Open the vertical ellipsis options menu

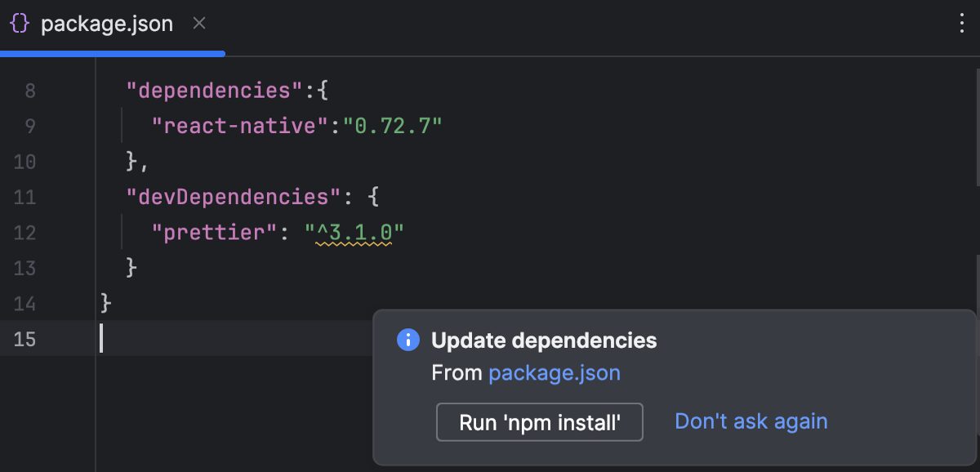961,24
